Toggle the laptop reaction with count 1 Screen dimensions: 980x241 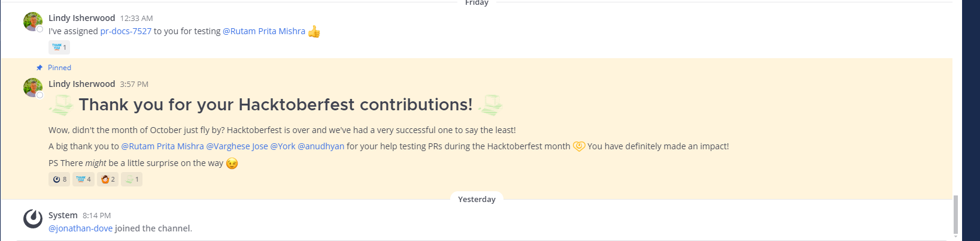pos(132,179)
